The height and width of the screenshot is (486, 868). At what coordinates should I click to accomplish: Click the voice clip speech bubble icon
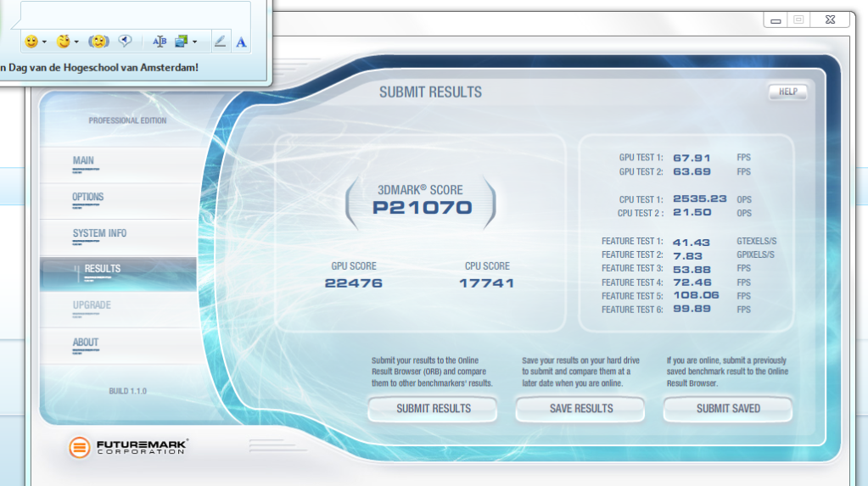[125, 41]
